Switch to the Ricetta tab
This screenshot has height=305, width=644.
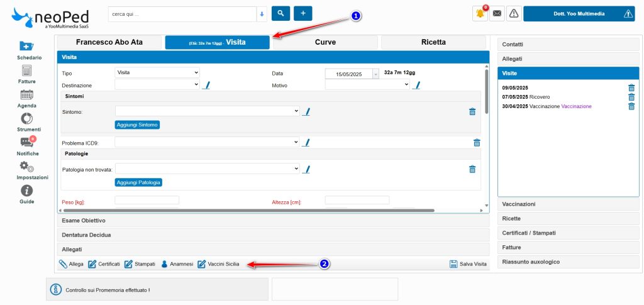click(x=433, y=42)
